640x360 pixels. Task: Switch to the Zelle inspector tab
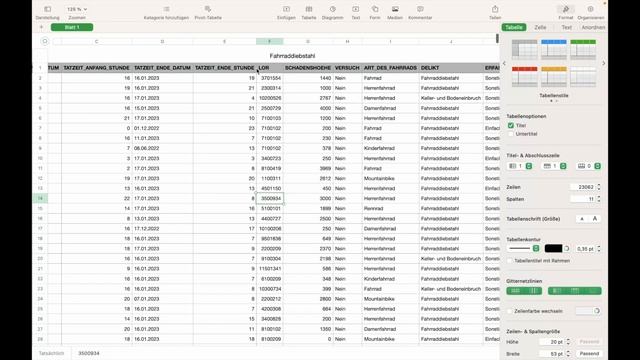pyautogui.click(x=540, y=27)
